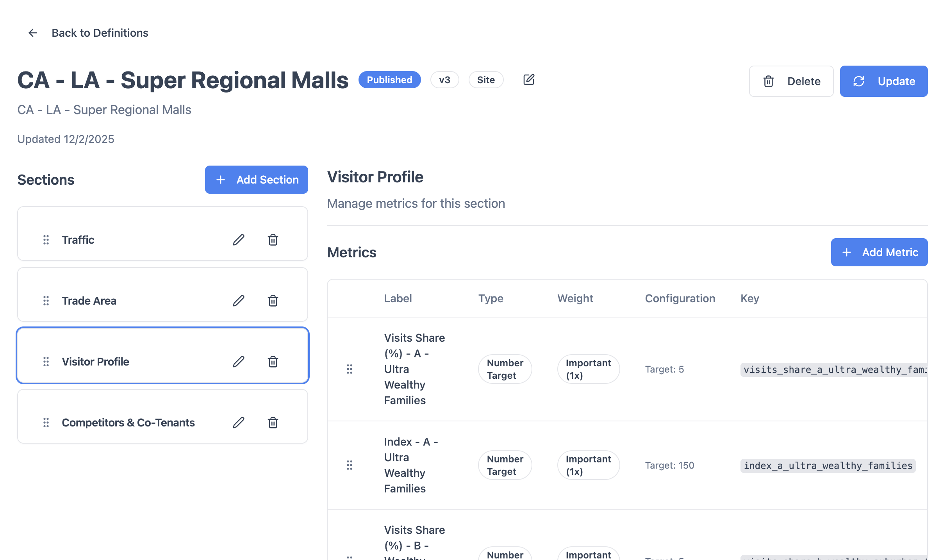
Task: Grab drag handle of Traffic section
Action: pyautogui.click(x=46, y=240)
